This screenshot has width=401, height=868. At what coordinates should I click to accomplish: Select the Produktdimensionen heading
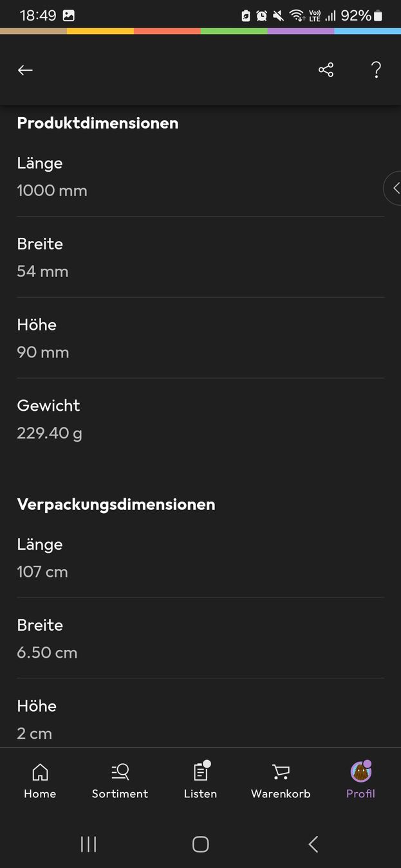[x=98, y=123]
